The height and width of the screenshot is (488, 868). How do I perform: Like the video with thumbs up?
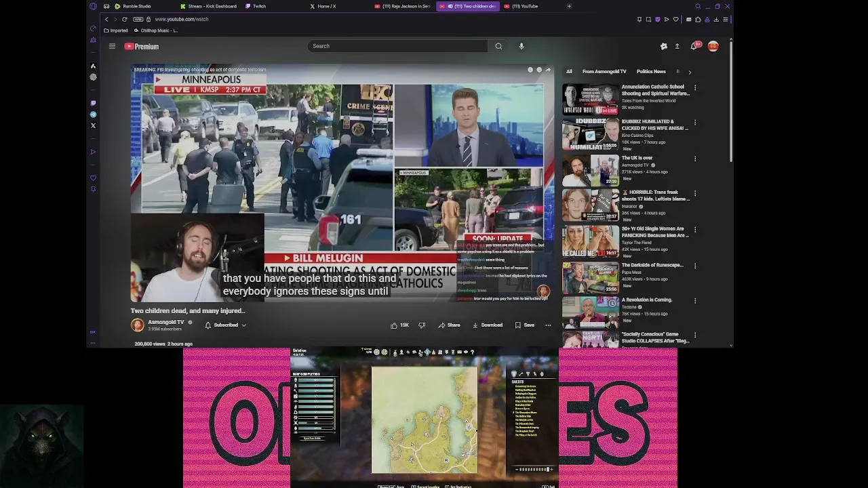coord(399,325)
